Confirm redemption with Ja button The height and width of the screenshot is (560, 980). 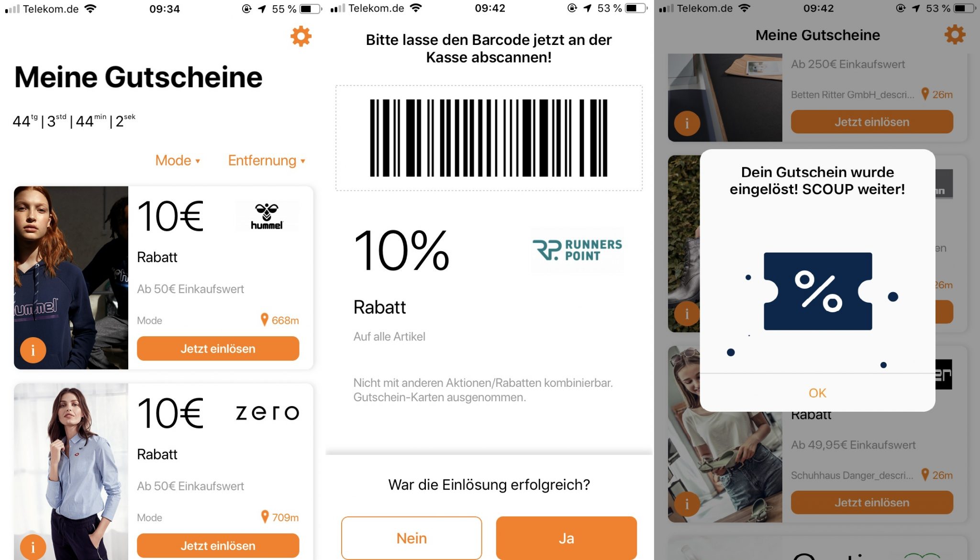(x=567, y=538)
